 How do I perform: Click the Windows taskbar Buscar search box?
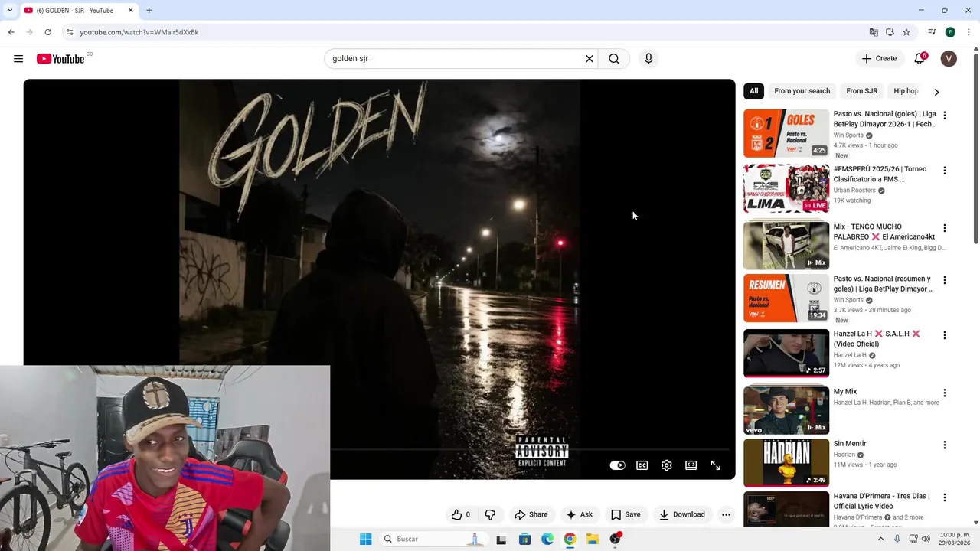click(x=433, y=539)
